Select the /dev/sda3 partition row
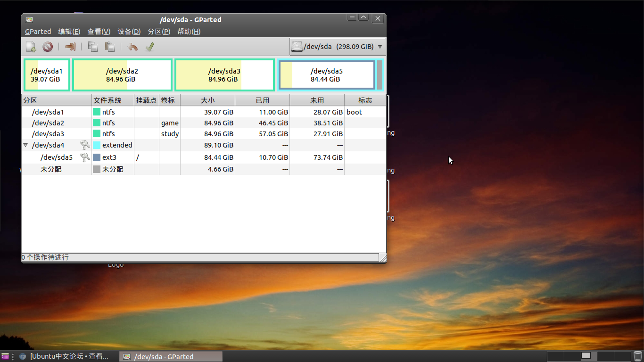644x362 pixels. click(x=204, y=134)
